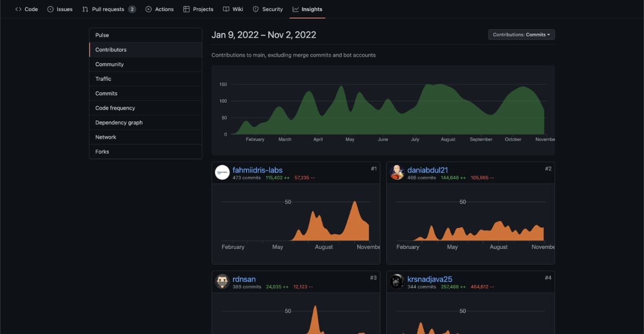The height and width of the screenshot is (334, 644).
Task: Click the 115,402 ++ additions text
Action: [x=277, y=178]
